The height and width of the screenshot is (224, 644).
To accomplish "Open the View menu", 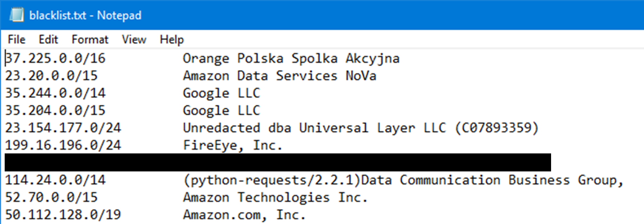I will click(x=134, y=39).
